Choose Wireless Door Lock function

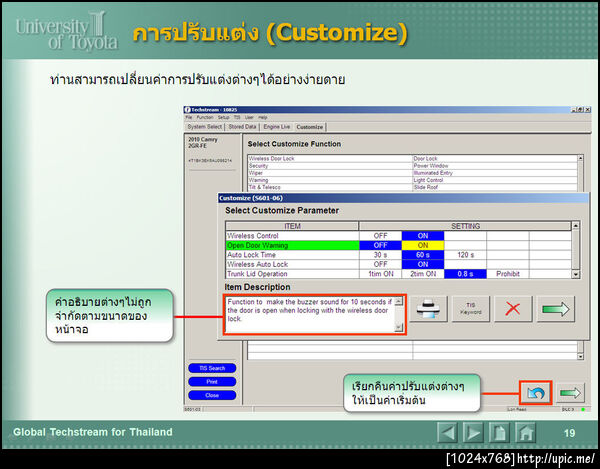(x=330, y=158)
